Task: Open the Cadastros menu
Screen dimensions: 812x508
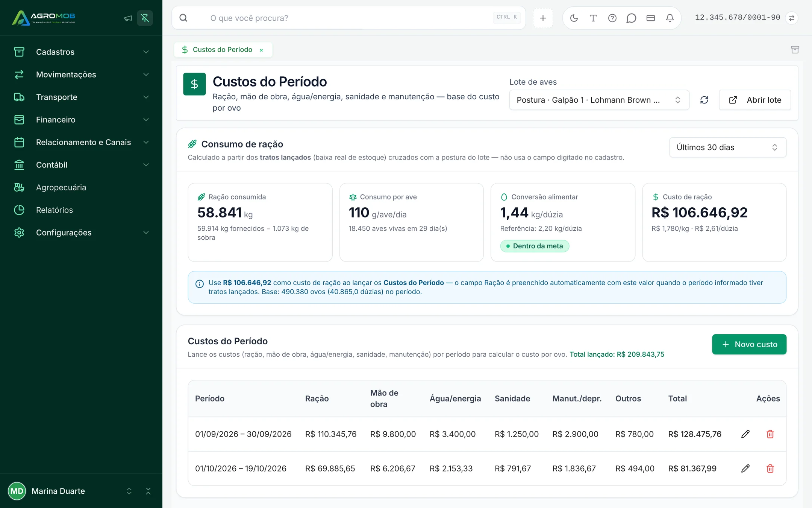Action: (81, 52)
